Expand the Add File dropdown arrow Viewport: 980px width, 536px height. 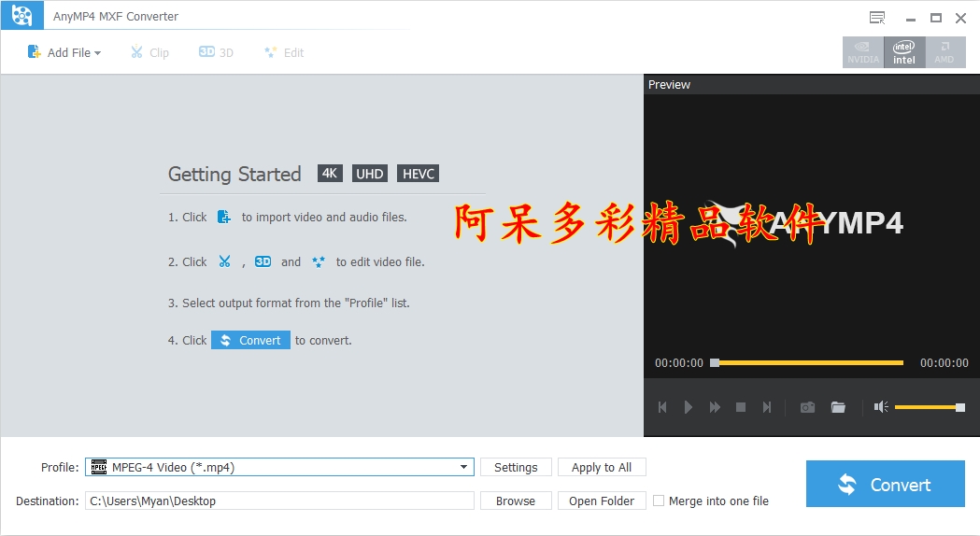point(97,53)
